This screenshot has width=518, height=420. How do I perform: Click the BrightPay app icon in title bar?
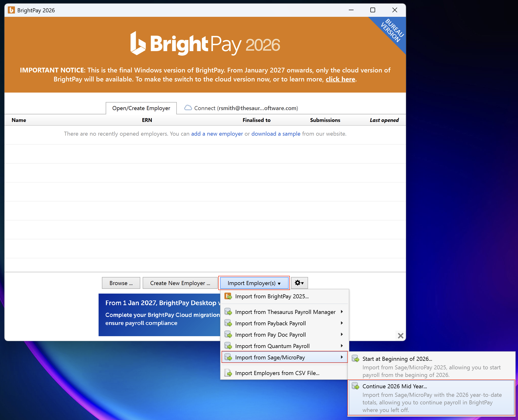click(x=11, y=10)
